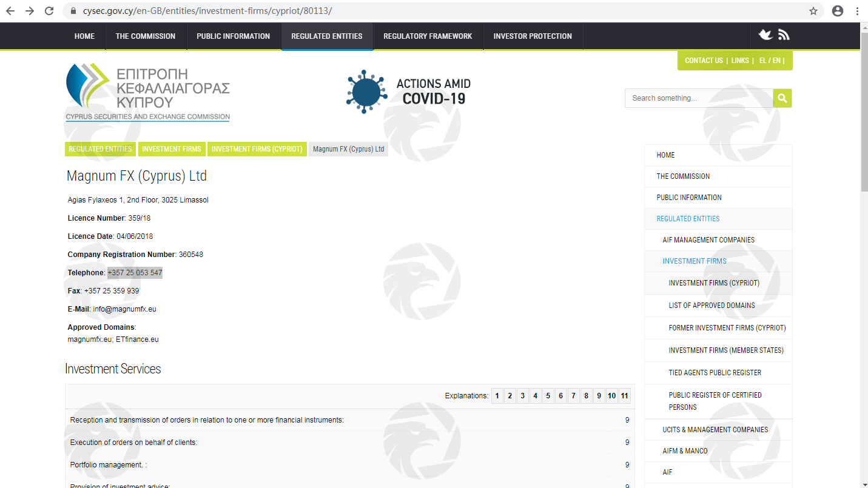Open REGULATORY FRAMEWORK top menu
868x488 pixels.
pyautogui.click(x=428, y=36)
